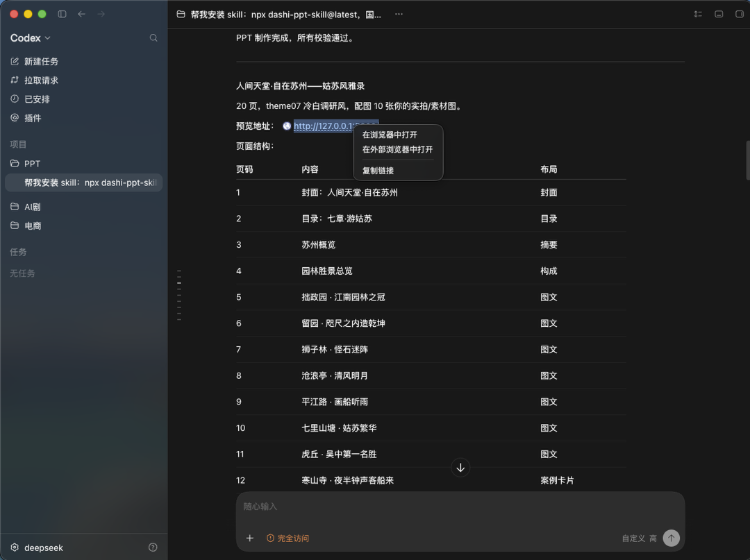
Task: Click the table cell 平江路 · 画船听雨
Action: (x=335, y=402)
